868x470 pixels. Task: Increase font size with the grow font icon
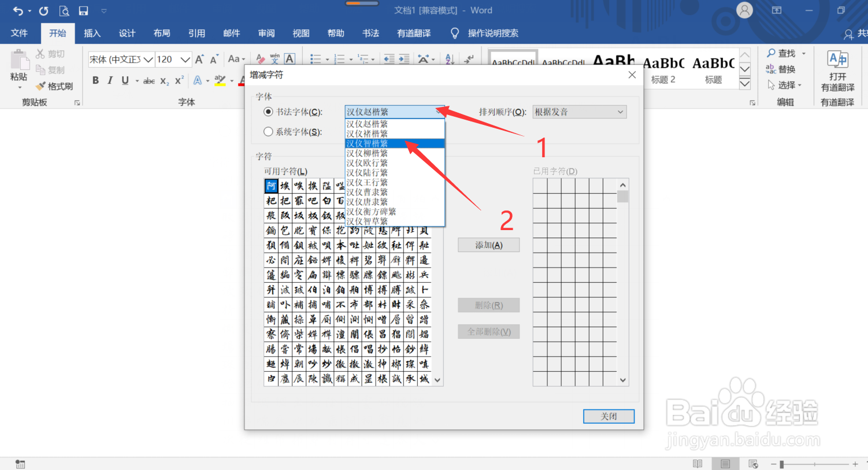point(199,59)
